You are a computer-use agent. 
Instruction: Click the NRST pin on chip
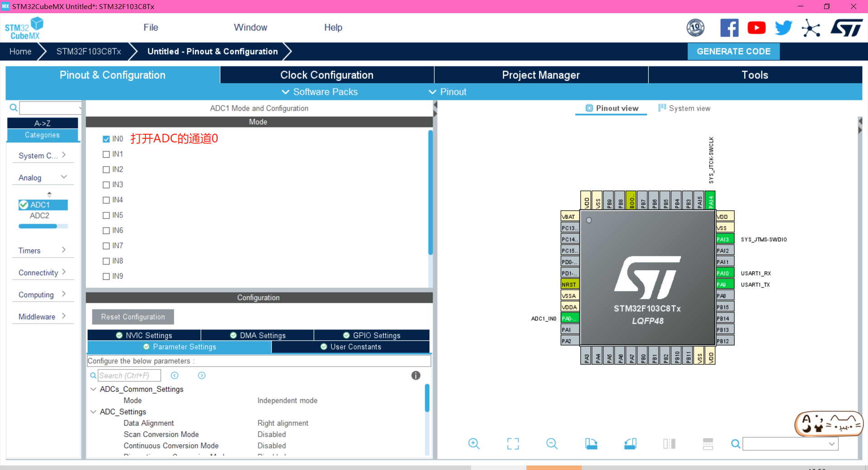tap(570, 284)
